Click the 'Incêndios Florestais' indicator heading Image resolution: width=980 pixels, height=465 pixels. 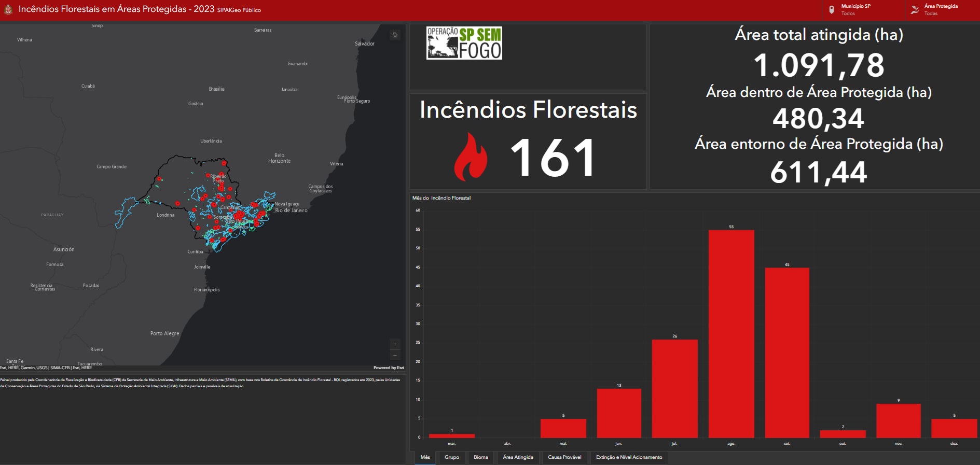click(x=528, y=110)
